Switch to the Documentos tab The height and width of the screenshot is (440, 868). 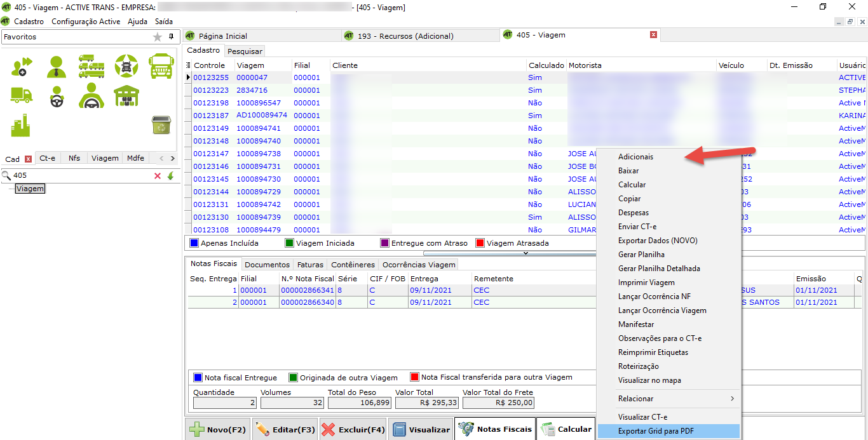click(x=267, y=264)
